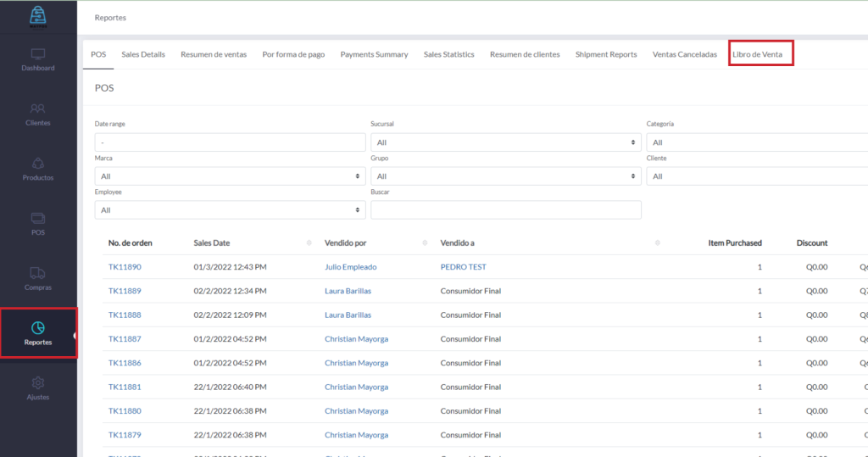Screen dimensions: 868x457
Task: Focus the Date range input field
Action: 230,142
